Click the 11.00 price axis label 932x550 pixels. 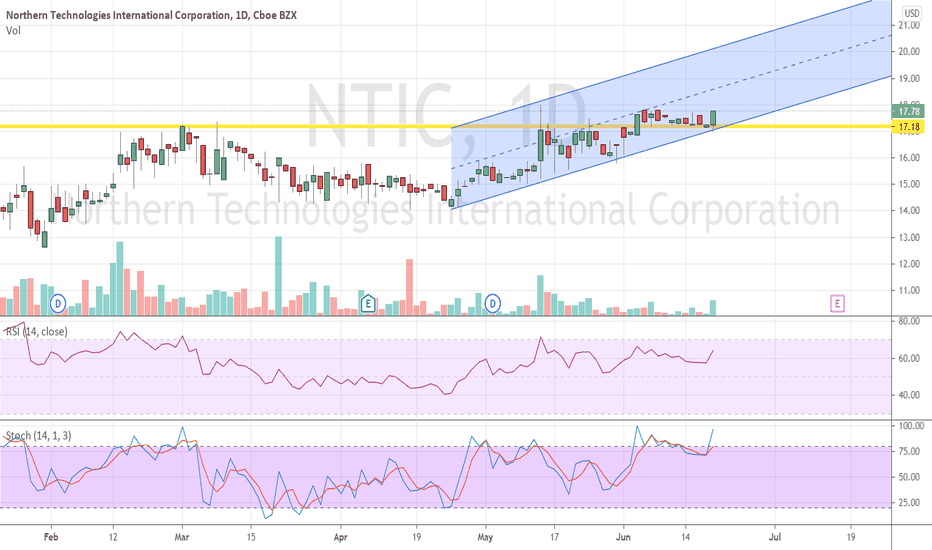(x=909, y=291)
